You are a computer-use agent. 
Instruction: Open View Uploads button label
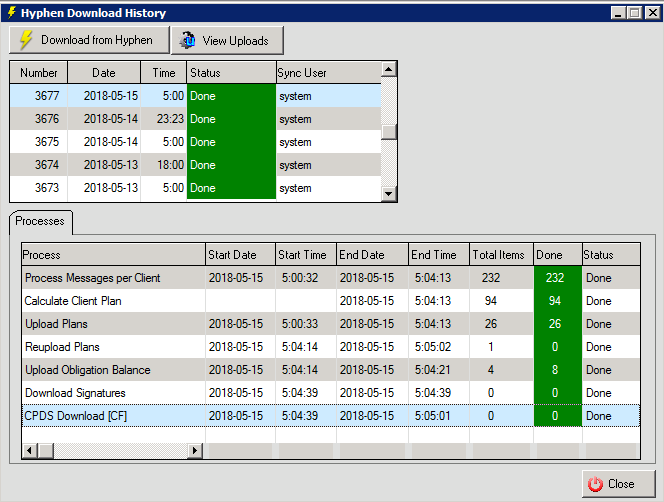(235, 41)
